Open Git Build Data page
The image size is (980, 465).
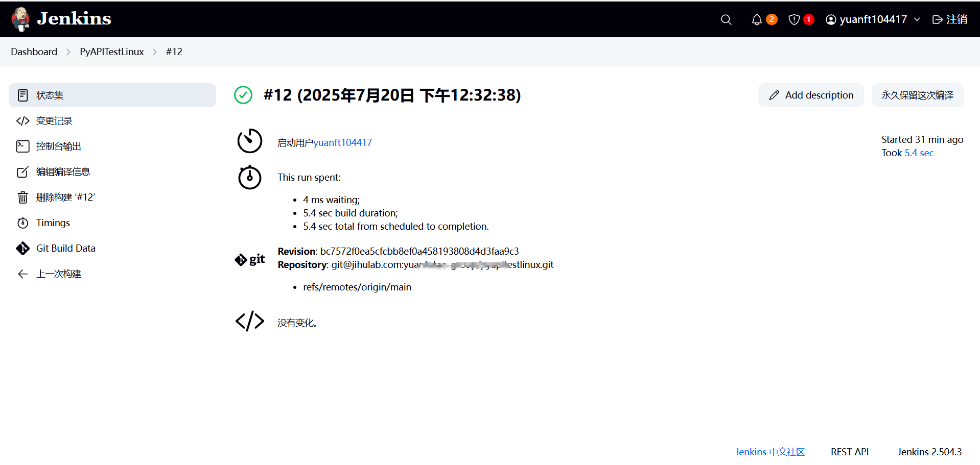pos(112,248)
